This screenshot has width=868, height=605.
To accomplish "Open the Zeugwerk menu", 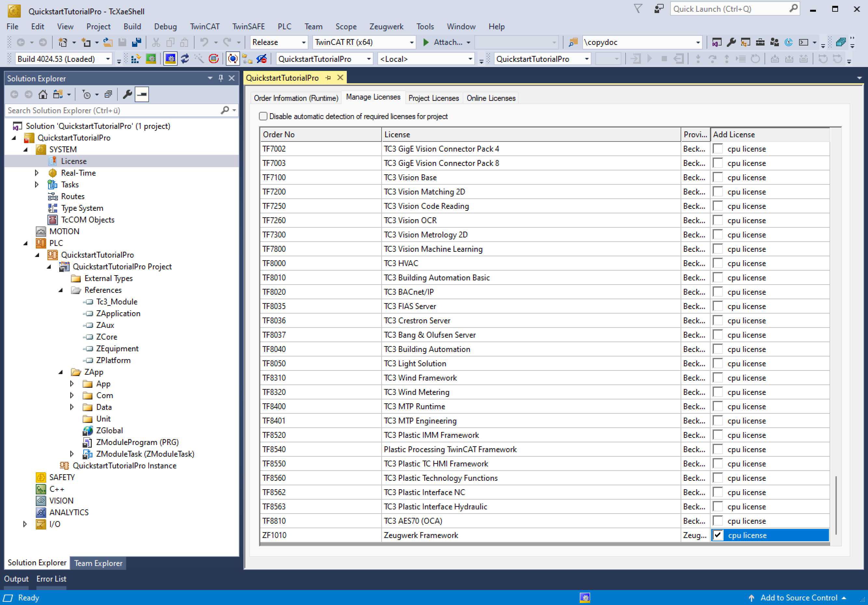I will pyautogui.click(x=386, y=26).
